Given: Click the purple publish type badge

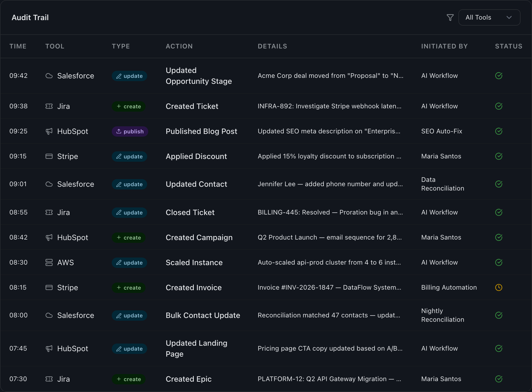Looking at the screenshot, I should point(130,131).
